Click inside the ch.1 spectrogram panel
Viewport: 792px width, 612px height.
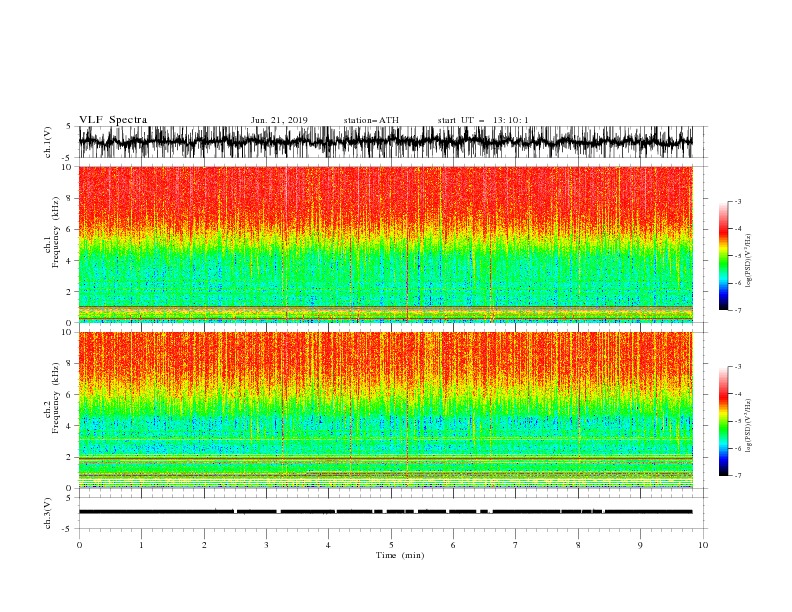coord(385,244)
